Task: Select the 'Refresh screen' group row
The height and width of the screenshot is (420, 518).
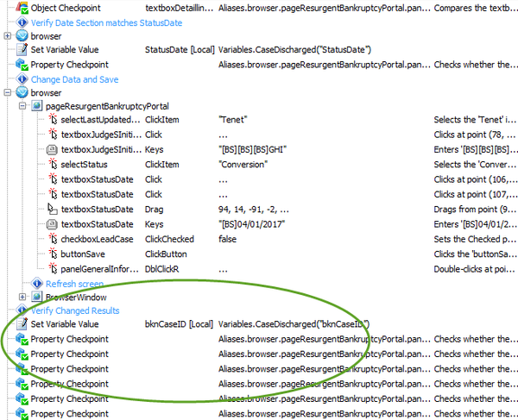Action: [78, 283]
